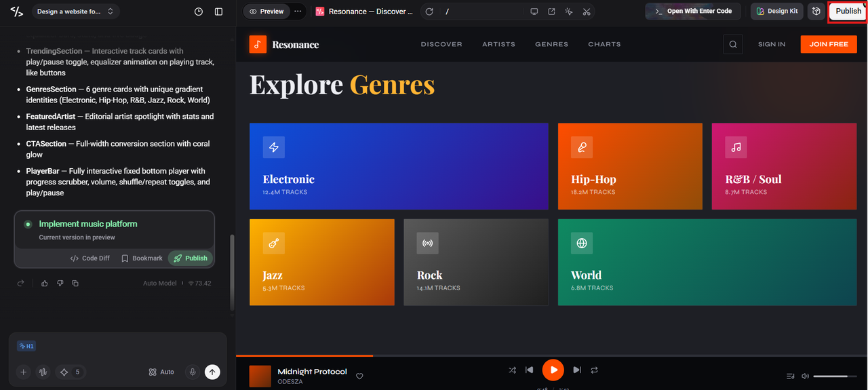Mute with the speaker volume icon
Image resolution: width=868 pixels, height=390 pixels.
805,376
